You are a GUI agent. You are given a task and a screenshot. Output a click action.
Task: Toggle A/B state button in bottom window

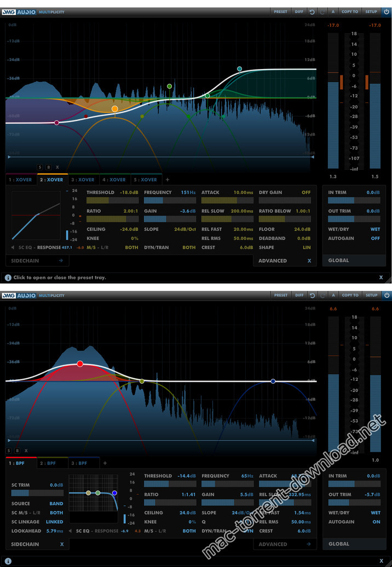coord(333,295)
